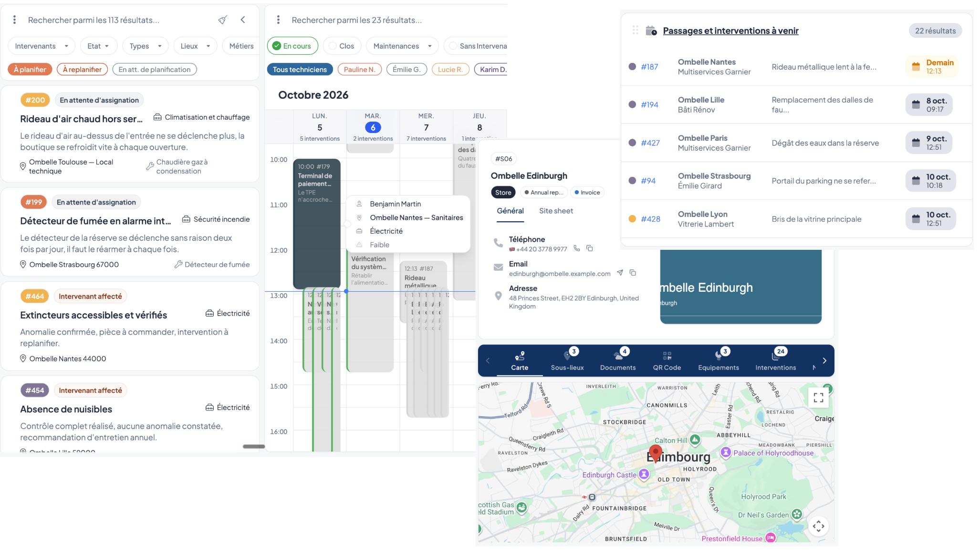The width and height of the screenshot is (980, 554).
Task: Open the Lieux dropdown
Action: coord(195,46)
